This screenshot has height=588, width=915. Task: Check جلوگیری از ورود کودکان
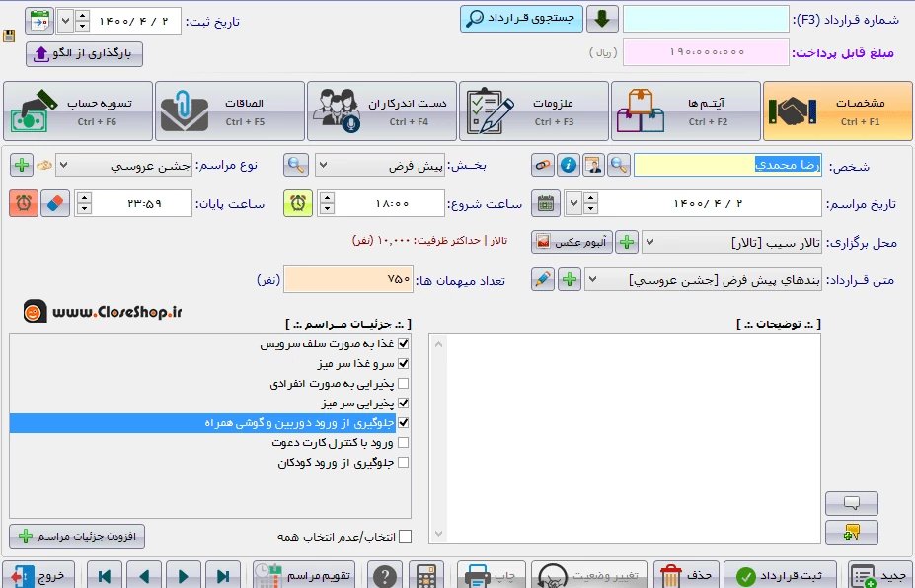(x=403, y=463)
